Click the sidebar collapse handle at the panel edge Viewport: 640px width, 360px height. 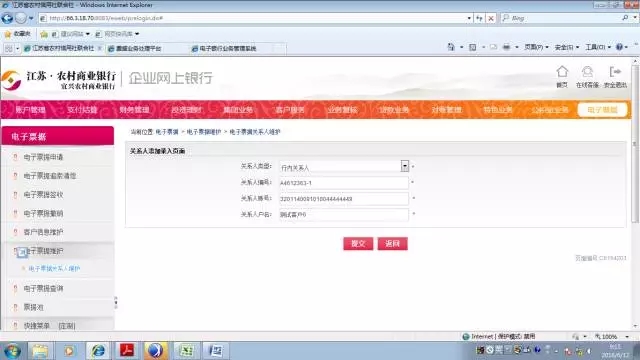pyautogui.click(x=116, y=302)
